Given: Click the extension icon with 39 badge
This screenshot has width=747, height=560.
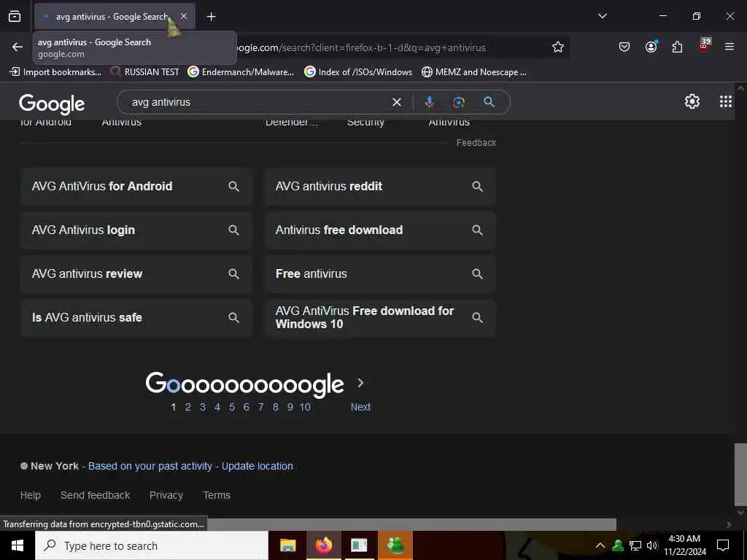Looking at the screenshot, I should (704, 46).
